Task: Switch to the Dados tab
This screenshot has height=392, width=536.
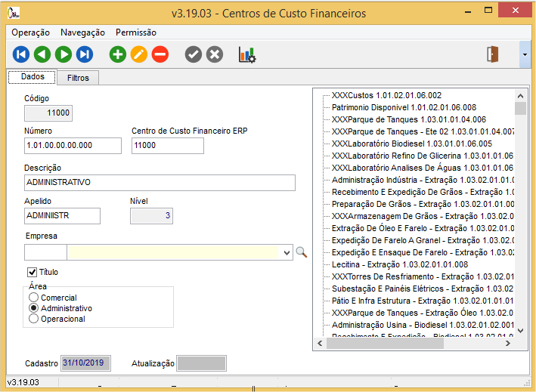Action: [x=33, y=77]
